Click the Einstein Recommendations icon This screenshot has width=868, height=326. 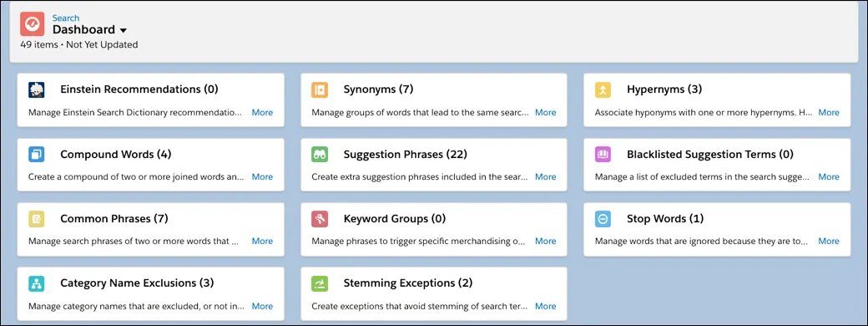[37, 89]
